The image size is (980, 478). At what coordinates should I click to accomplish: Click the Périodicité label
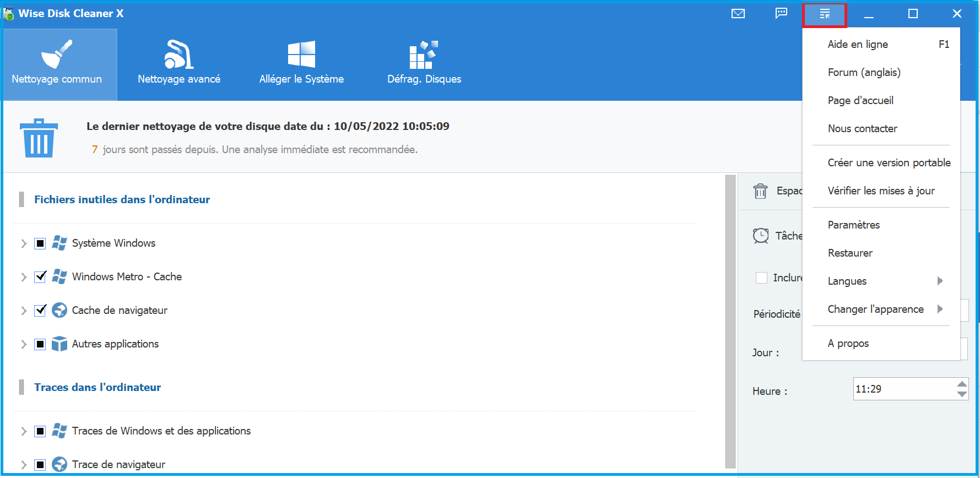point(777,314)
